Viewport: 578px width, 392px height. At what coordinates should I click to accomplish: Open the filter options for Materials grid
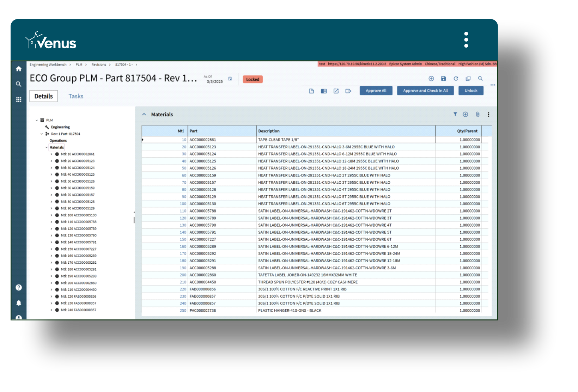(455, 114)
